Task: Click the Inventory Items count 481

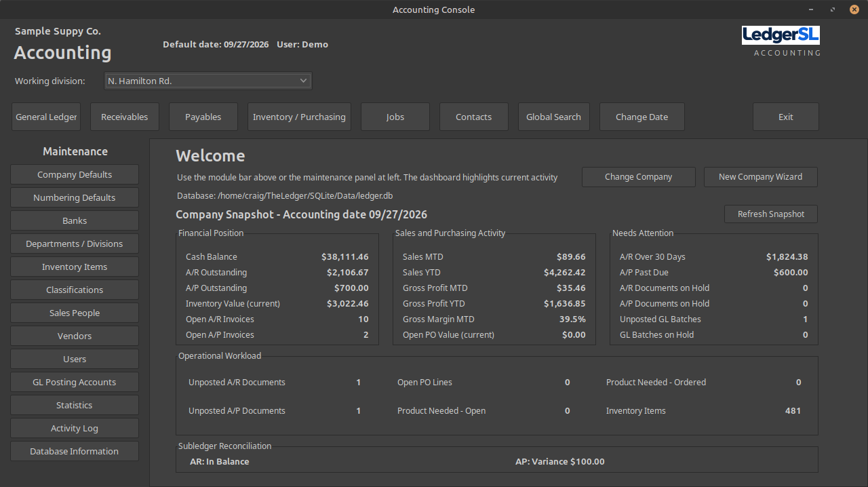Action: coord(793,411)
